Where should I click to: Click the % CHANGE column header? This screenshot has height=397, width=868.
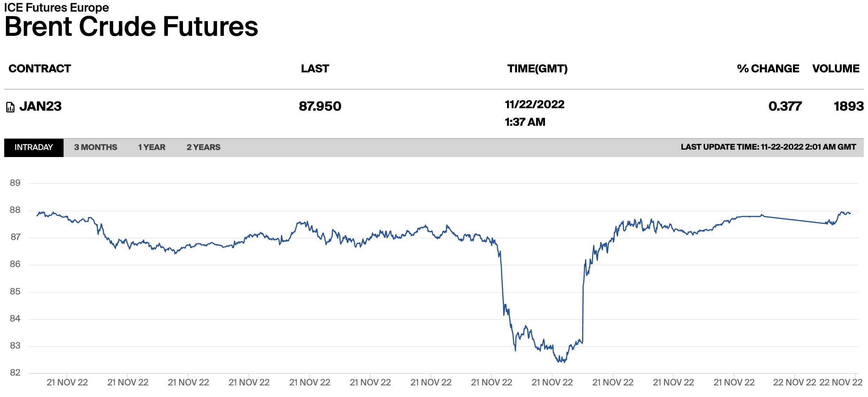(768, 69)
